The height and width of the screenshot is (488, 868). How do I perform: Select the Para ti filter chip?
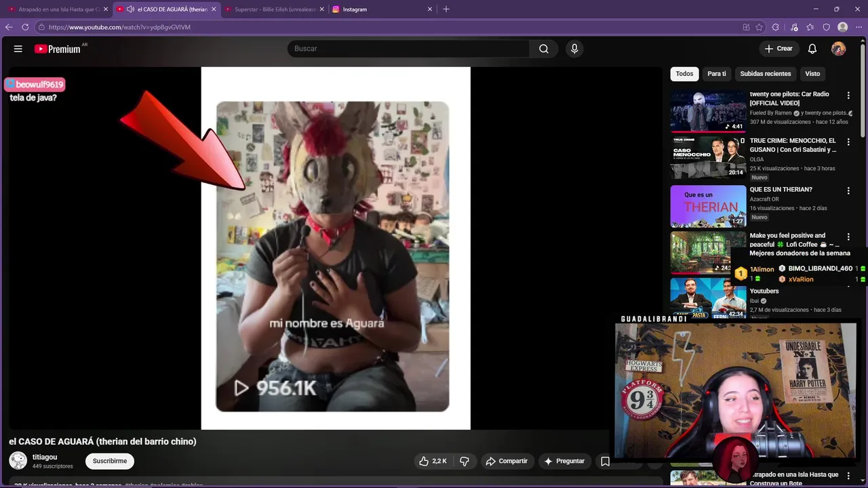tap(717, 74)
